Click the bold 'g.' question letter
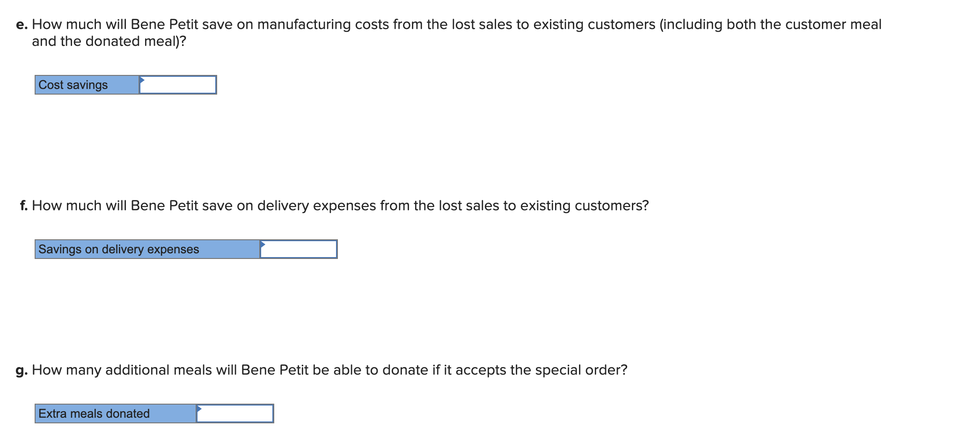 pos(22,370)
